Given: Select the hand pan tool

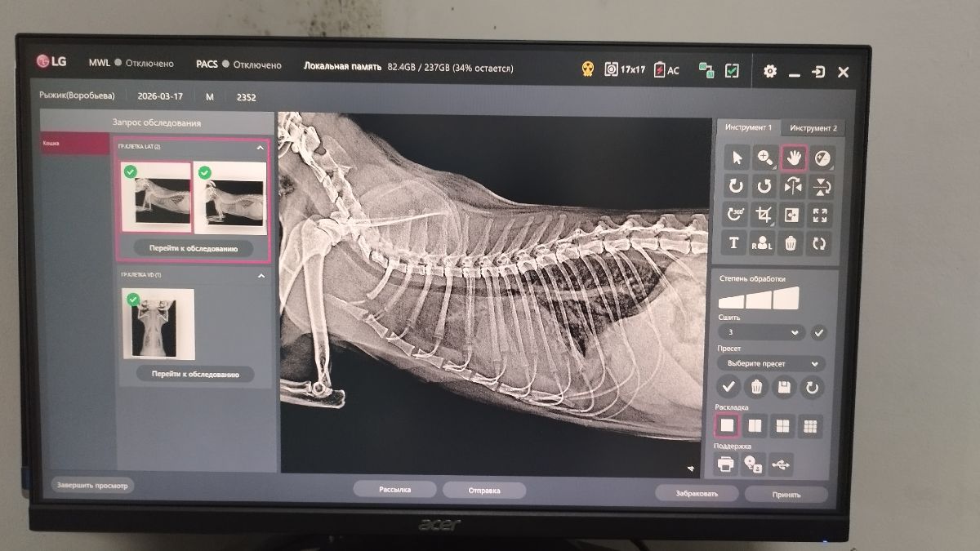Looking at the screenshot, I should (793, 158).
